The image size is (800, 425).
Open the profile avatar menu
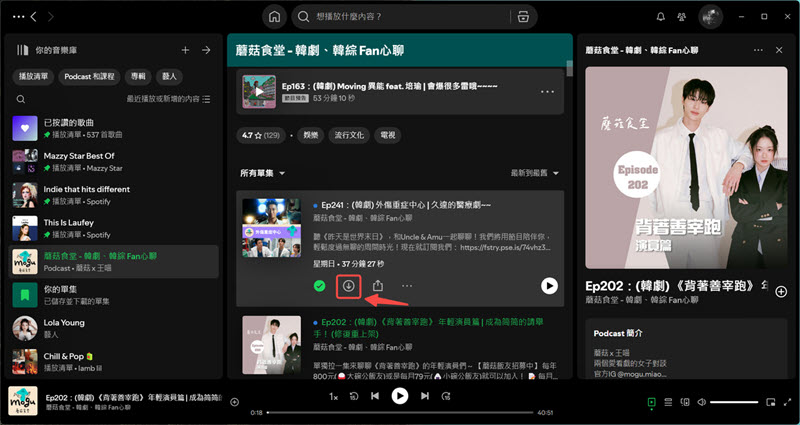711,17
